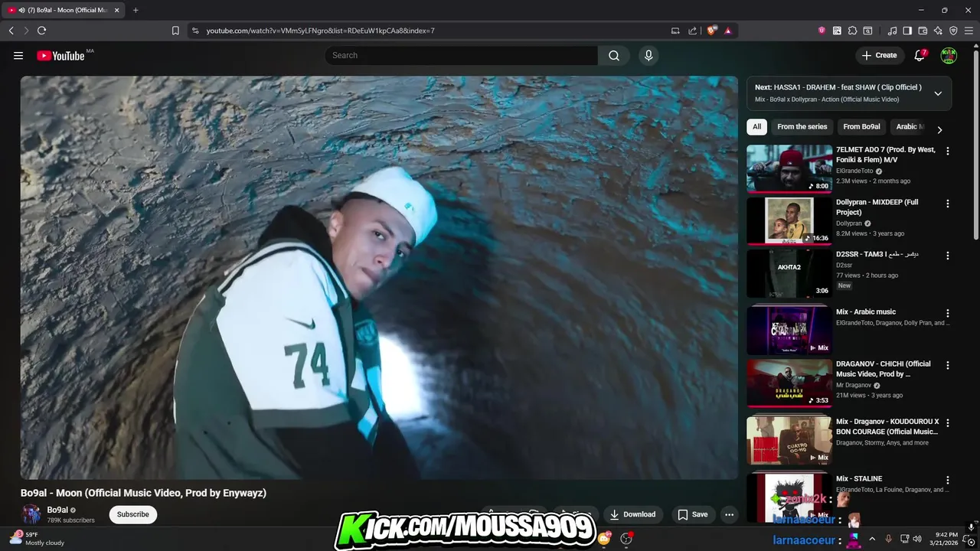
Task: Open options for Mix Draganov KOUDOUROU
Action: [x=947, y=422]
